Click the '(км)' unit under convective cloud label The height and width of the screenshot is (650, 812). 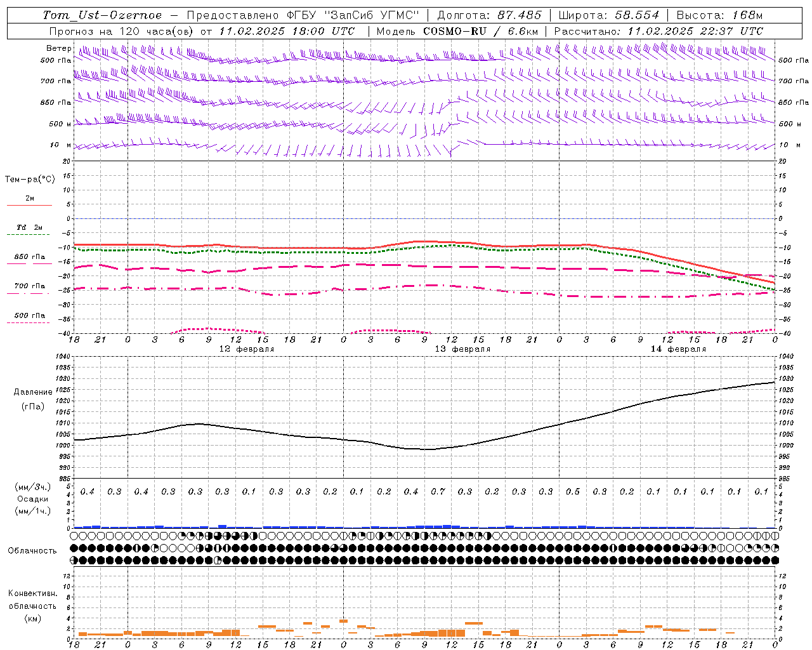click(x=32, y=618)
